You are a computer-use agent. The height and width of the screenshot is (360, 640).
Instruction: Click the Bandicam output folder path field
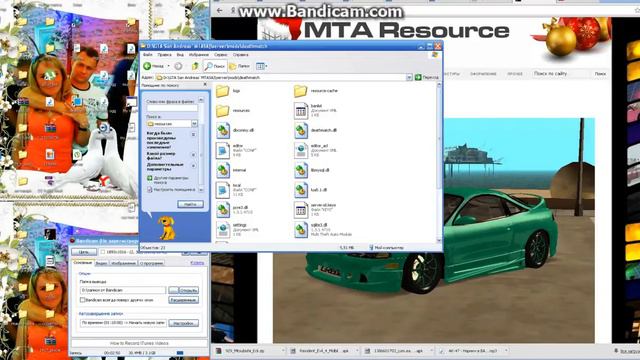[x=123, y=290]
